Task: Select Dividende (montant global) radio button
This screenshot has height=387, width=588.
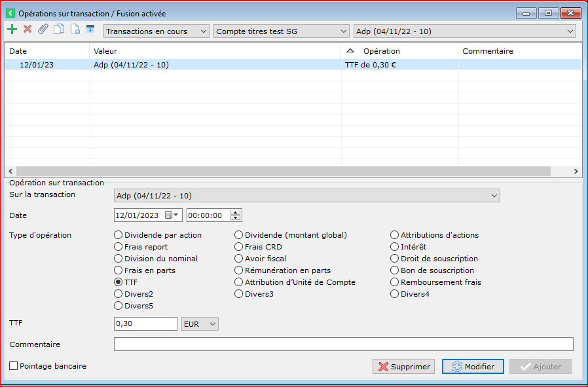Action: pos(238,234)
